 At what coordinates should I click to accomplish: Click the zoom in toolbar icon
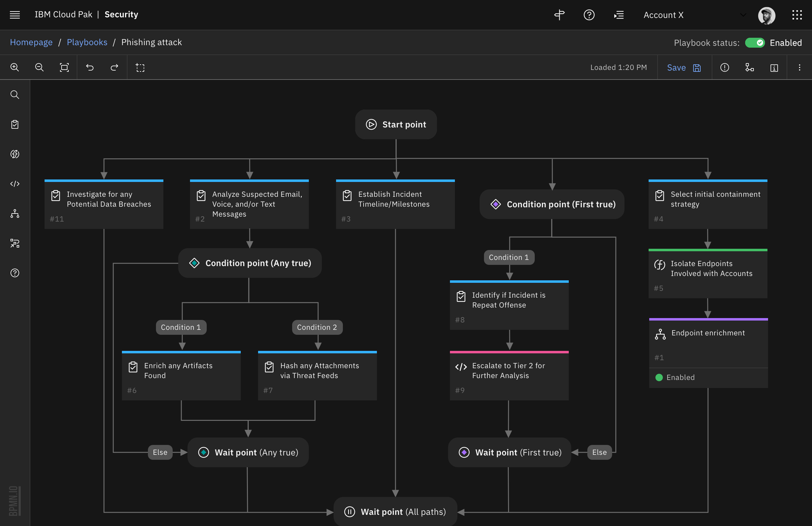[14, 67]
